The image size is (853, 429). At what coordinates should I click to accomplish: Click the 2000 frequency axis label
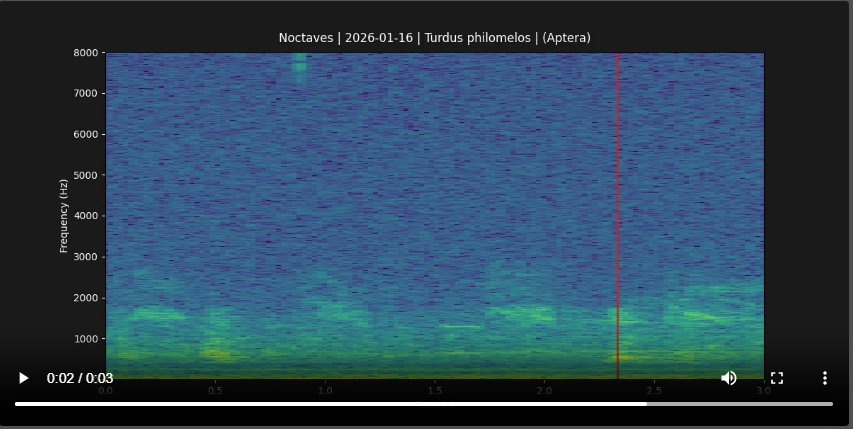click(86, 298)
